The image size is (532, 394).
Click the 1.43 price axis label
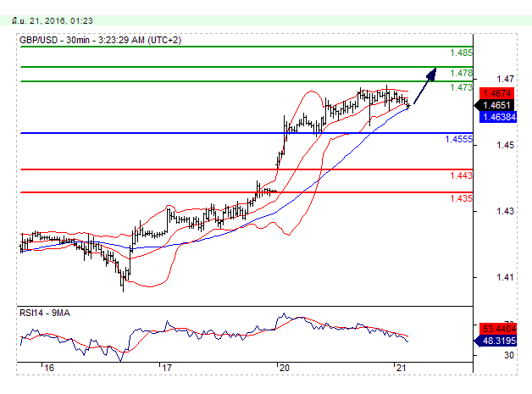pyautogui.click(x=505, y=212)
